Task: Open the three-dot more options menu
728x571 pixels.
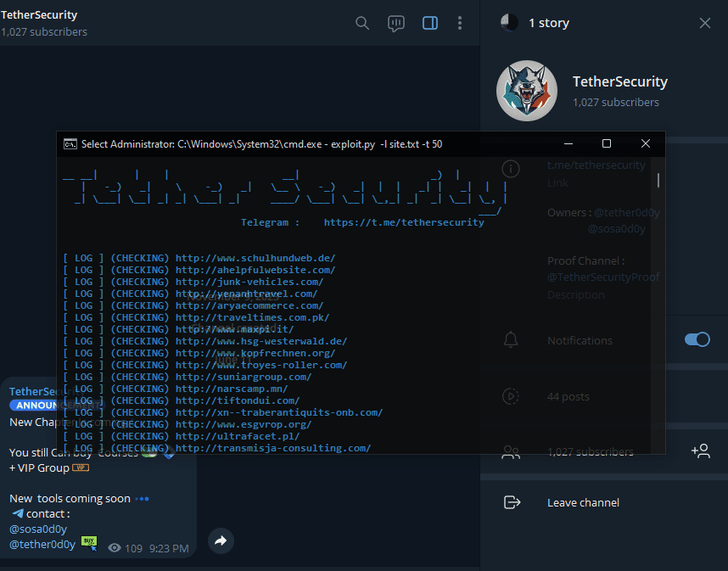Action: pyautogui.click(x=460, y=23)
